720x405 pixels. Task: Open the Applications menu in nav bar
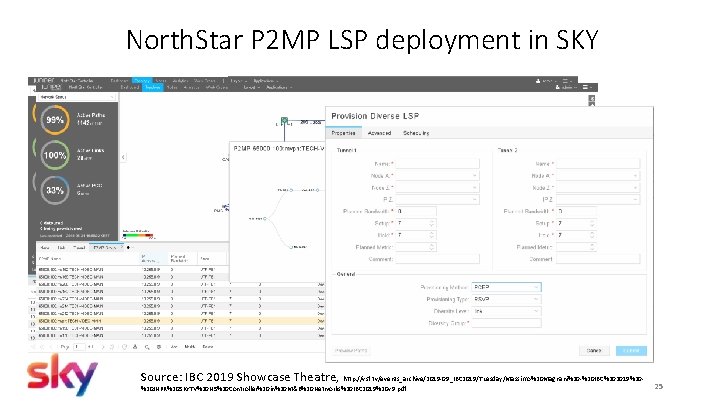pos(278,87)
